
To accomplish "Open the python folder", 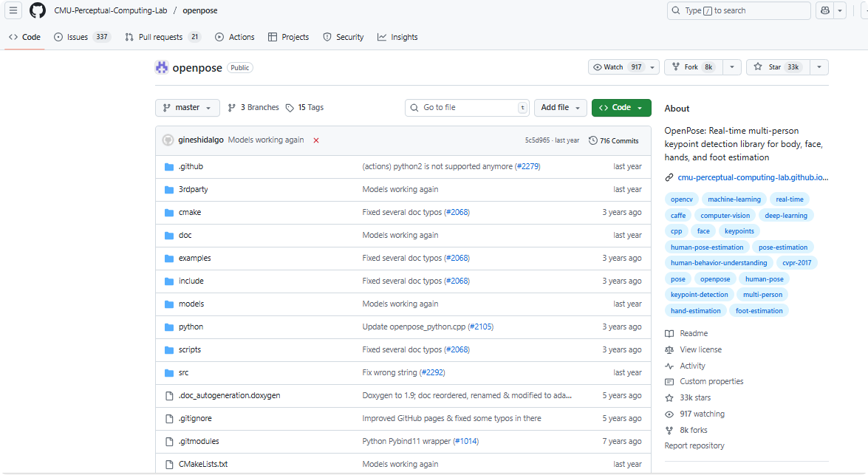I will 191,327.
